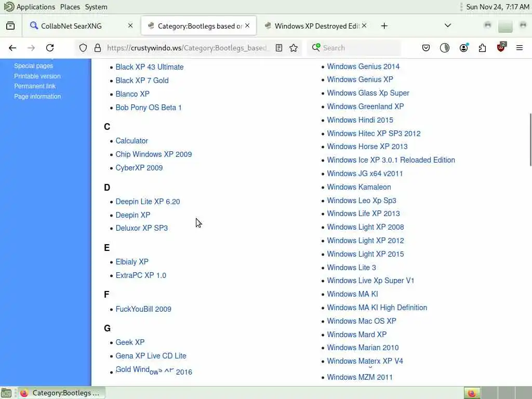This screenshot has width=532, height=399.
Task: Bookmark this page with the star
Action: 294,48
